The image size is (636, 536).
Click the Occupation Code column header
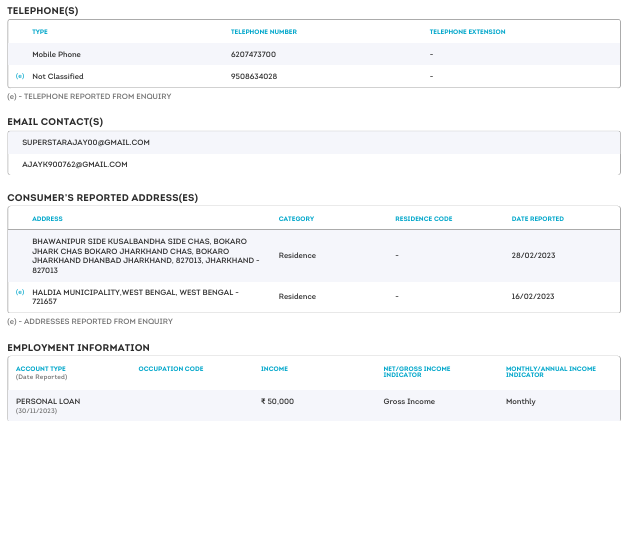coord(170,369)
